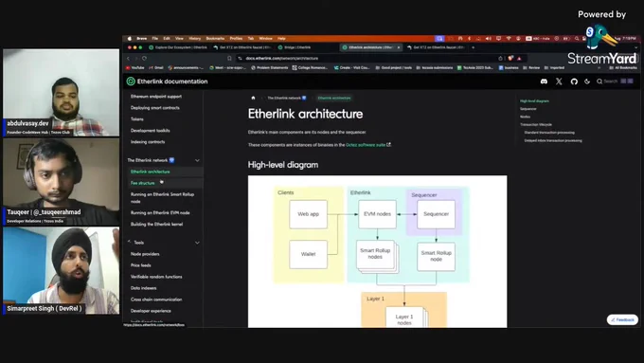Image resolution: width=644 pixels, height=363 pixels.
Task: Open the GitHub icon in docs header
Action: (x=574, y=82)
